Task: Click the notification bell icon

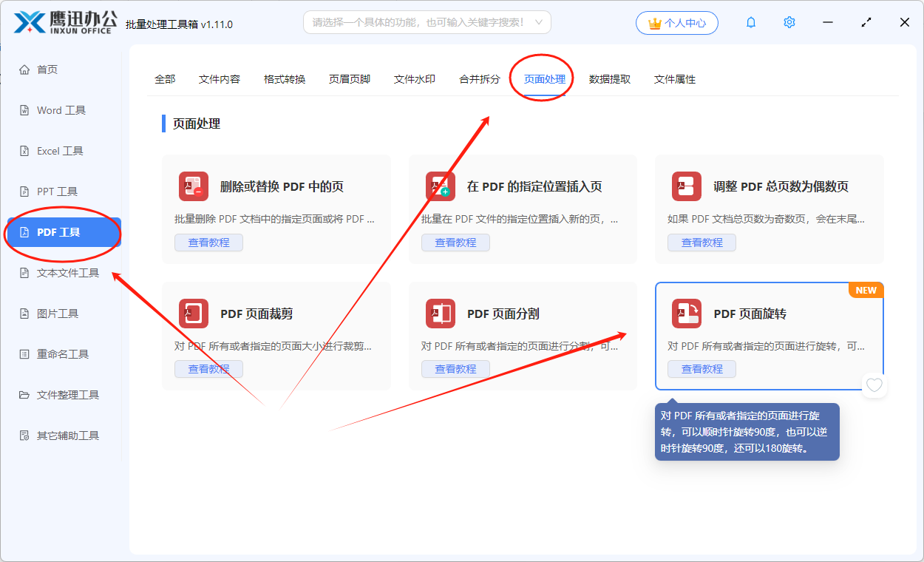Action: 750,22
